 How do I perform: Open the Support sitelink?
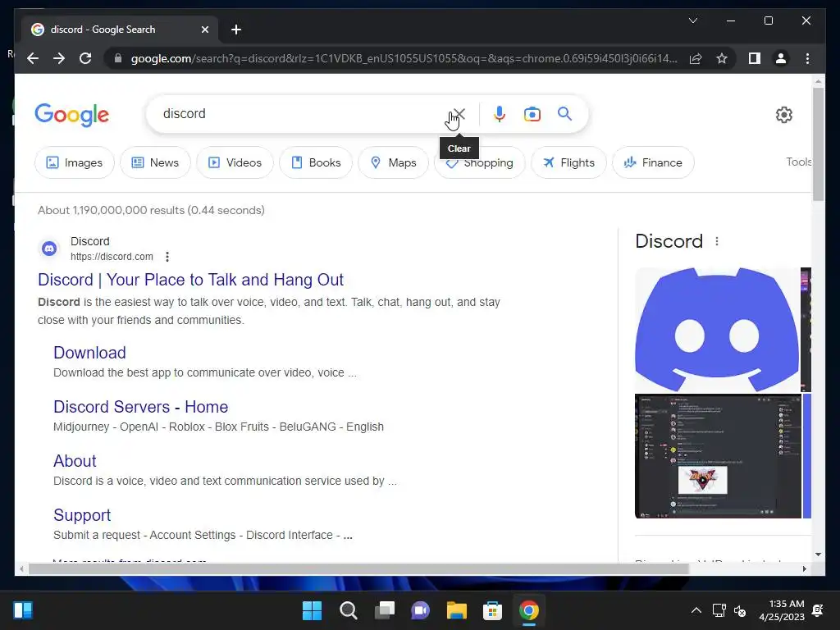(82, 515)
